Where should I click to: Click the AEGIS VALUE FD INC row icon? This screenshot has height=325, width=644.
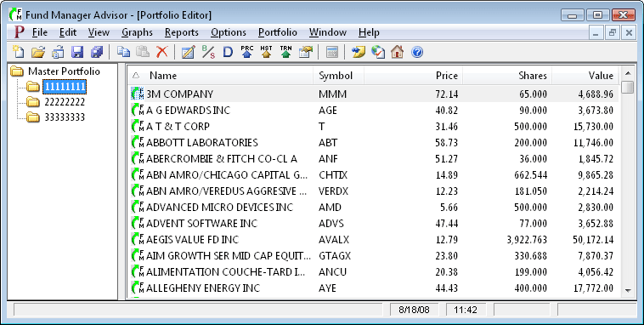pos(137,239)
